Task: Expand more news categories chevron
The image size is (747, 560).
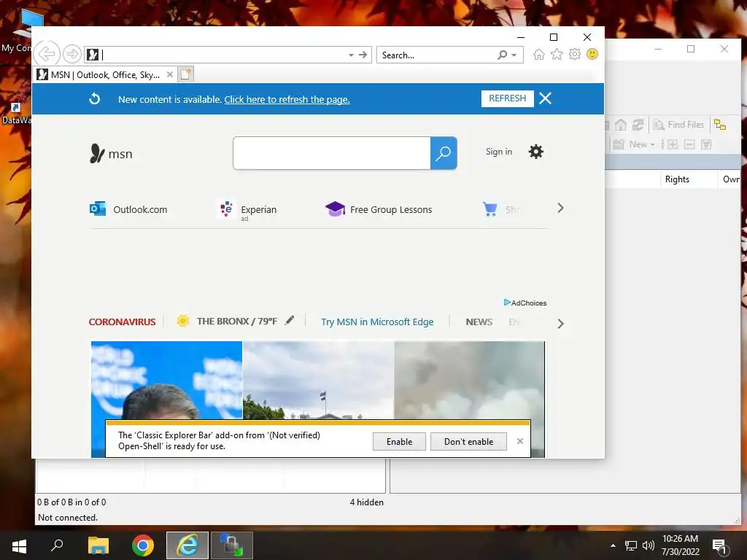Action: click(561, 324)
